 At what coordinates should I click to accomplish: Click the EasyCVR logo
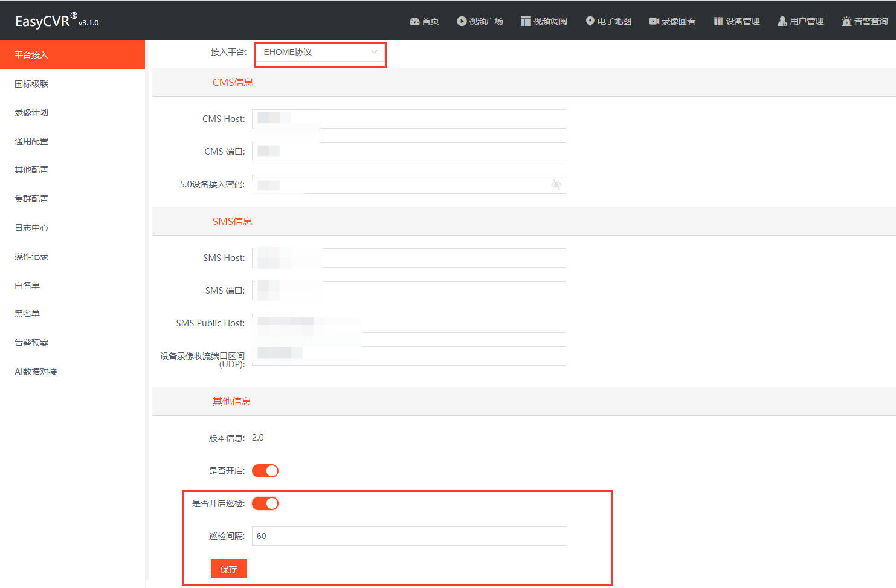tap(57, 21)
